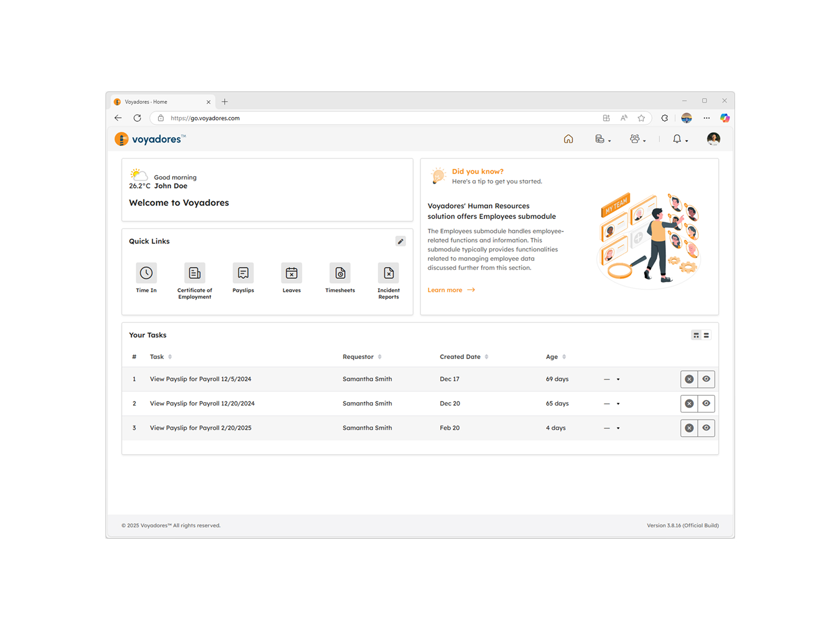The width and height of the screenshot is (840, 630).
Task: Dismiss the Payroll 12/20/2024 task
Action: click(x=689, y=404)
